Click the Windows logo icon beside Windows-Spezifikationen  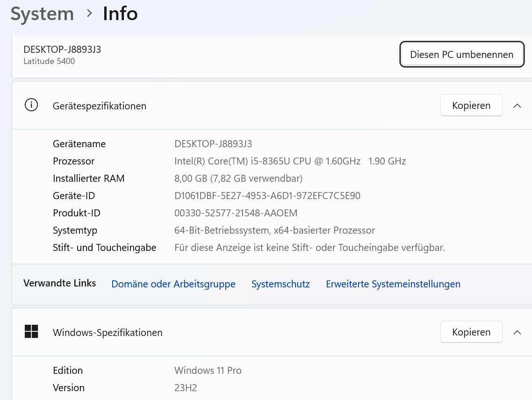[x=31, y=332]
